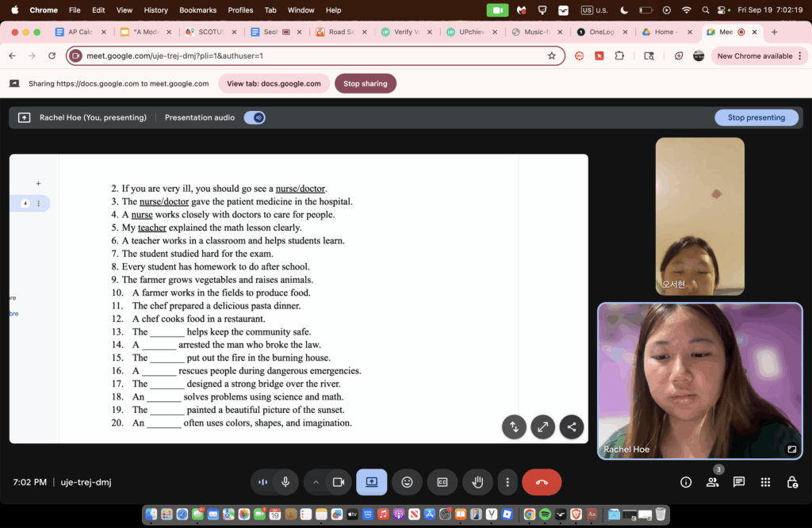
Task: Raise your hand in the meeting
Action: click(477, 482)
